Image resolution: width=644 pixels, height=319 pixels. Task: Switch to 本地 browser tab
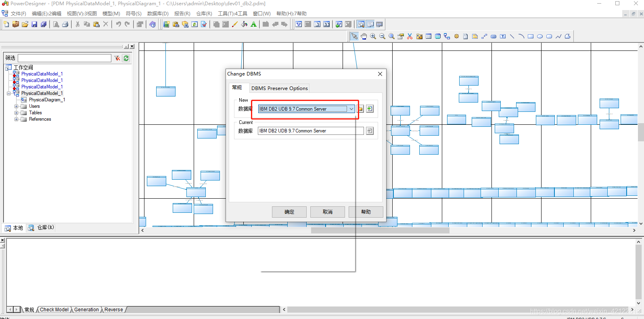coord(14,228)
